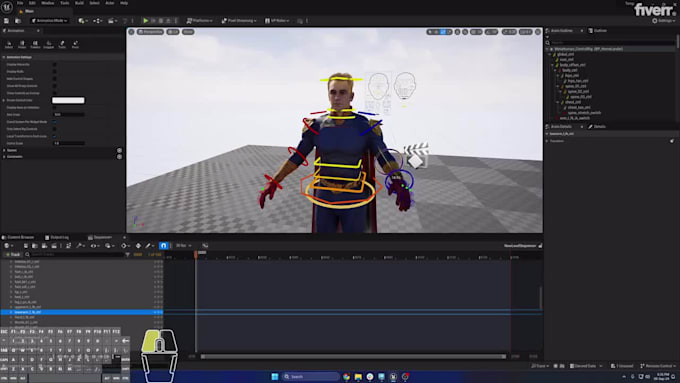Switch to the Content Browser tab
680x383 pixels.
click(18, 237)
